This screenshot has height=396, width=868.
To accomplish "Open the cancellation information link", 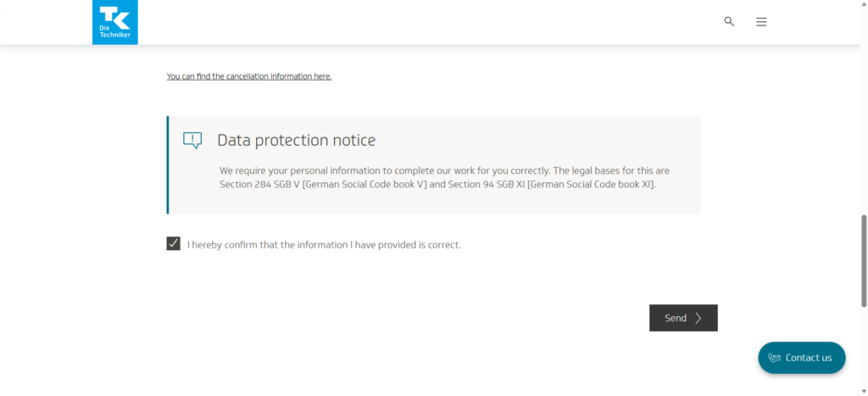I will pos(249,76).
